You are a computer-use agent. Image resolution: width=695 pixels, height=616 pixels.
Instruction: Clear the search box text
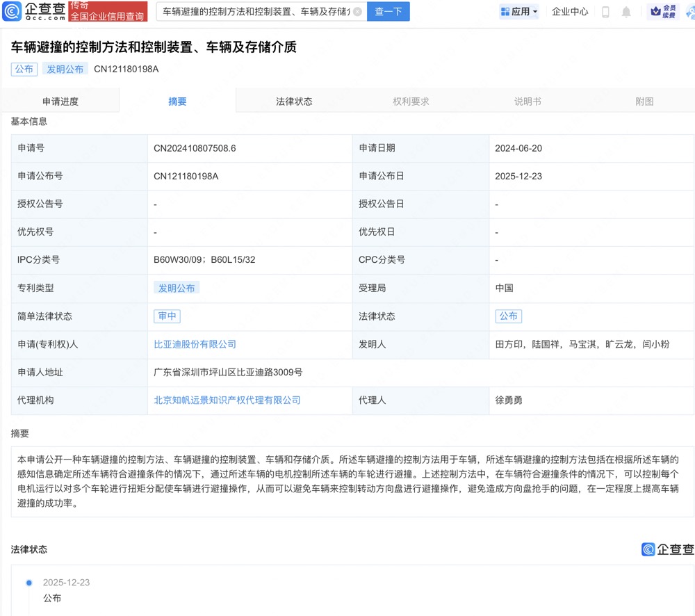(x=357, y=12)
